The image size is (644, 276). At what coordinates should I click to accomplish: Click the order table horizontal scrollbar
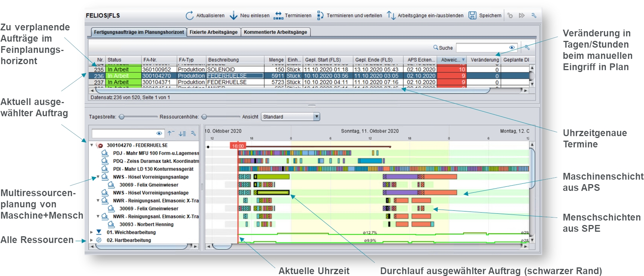pos(293,90)
